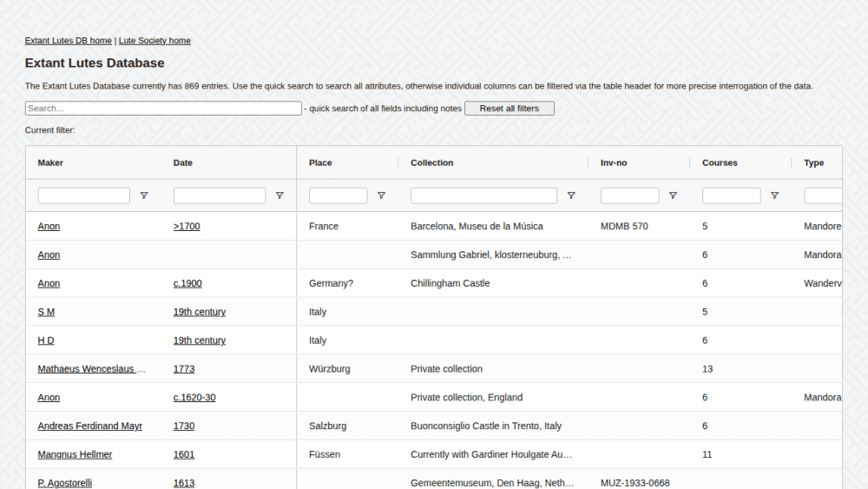Image resolution: width=868 pixels, height=489 pixels.
Task: Open the 1601 date link
Action: point(184,454)
